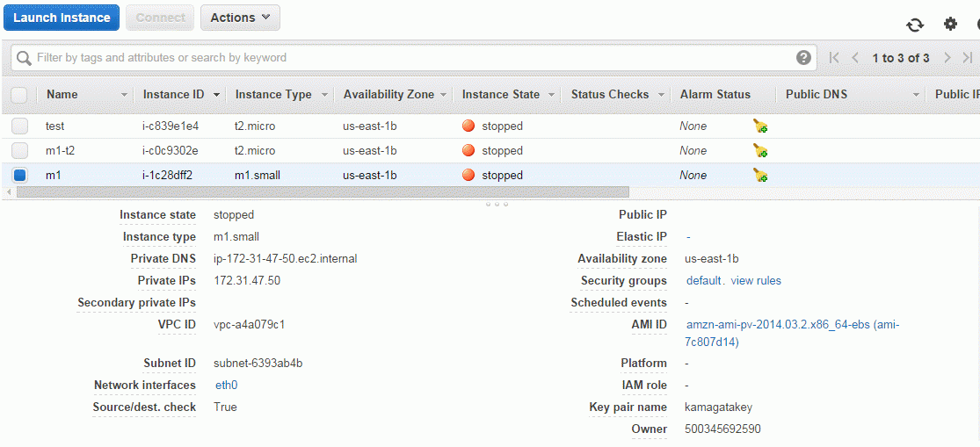Click the horizontal scrollbar under the table
This screenshot has width=980, height=447.
323,191
